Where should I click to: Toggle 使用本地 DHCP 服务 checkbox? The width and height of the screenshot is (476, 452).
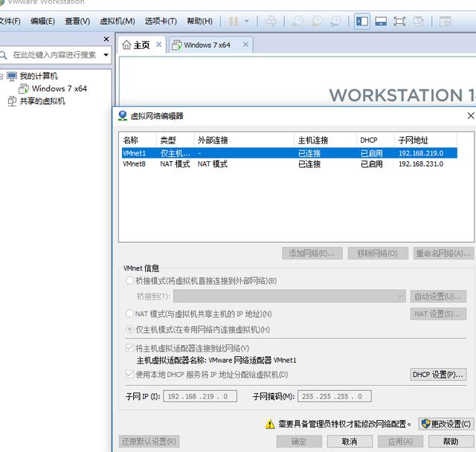click(129, 375)
